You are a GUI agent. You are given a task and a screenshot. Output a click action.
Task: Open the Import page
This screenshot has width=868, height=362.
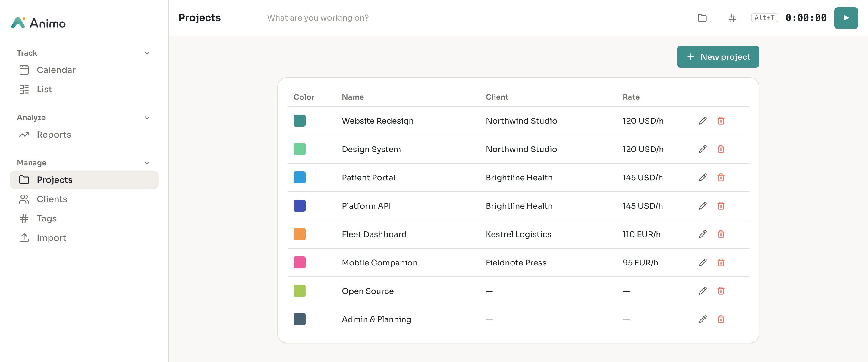coord(84,238)
